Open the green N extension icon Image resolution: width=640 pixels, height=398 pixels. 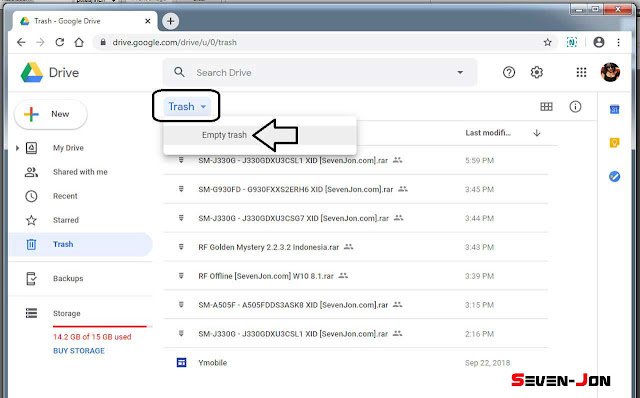pyautogui.click(x=572, y=42)
